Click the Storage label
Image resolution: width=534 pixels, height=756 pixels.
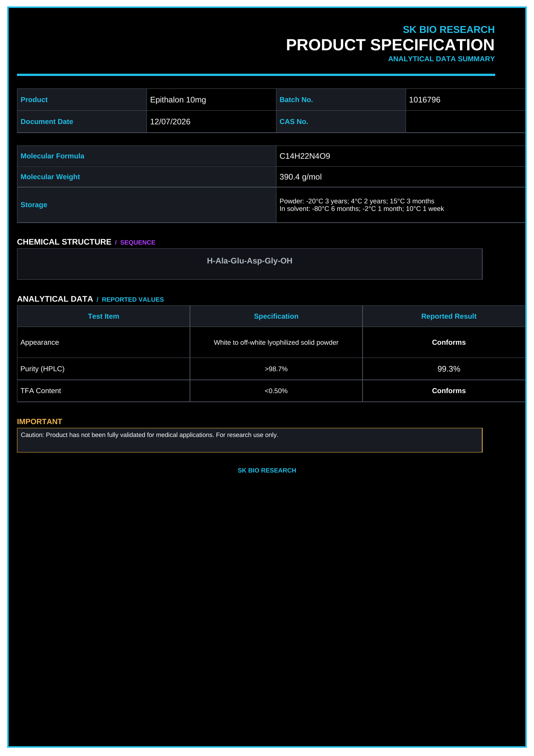pyautogui.click(x=34, y=205)
